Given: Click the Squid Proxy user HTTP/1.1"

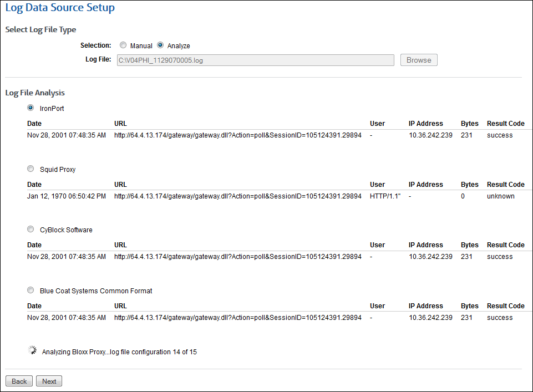Looking at the screenshot, I should point(385,196).
